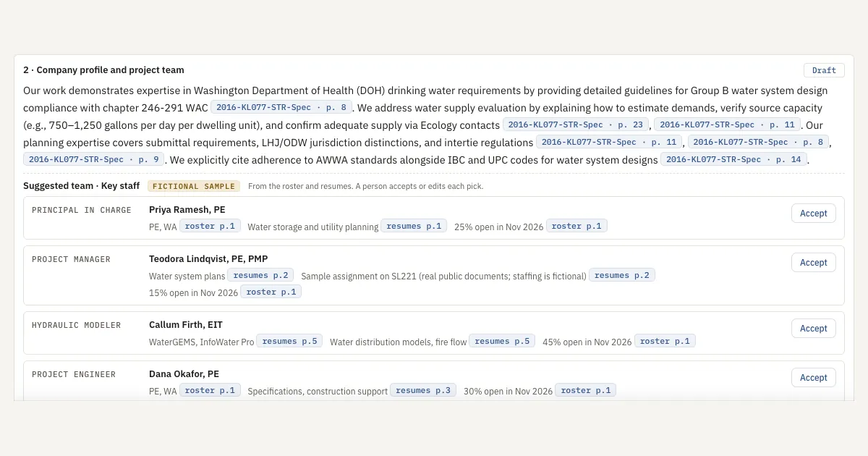
Task: Click the Draft status badge
Action: coord(824,70)
